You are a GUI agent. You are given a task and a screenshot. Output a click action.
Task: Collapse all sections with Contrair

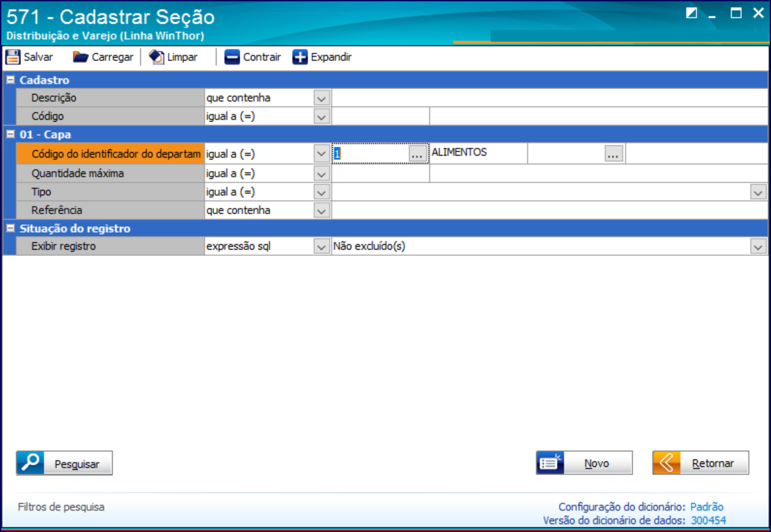click(252, 57)
